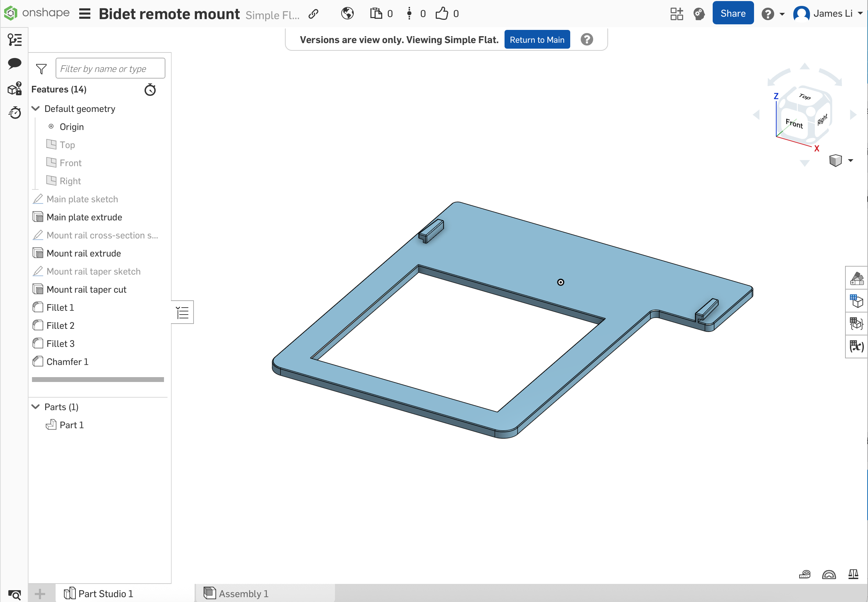
Task: Switch to Assembly 1 tab
Action: (265, 593)
